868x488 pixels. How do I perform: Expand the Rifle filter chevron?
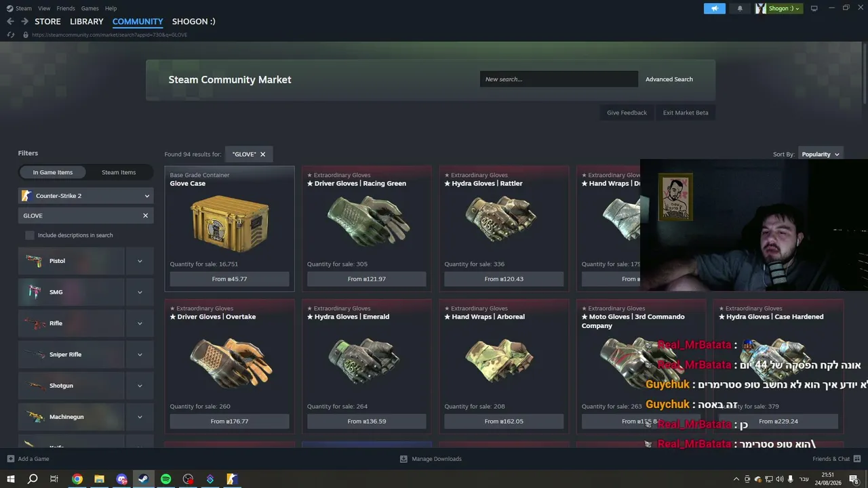tap(140, 323)
